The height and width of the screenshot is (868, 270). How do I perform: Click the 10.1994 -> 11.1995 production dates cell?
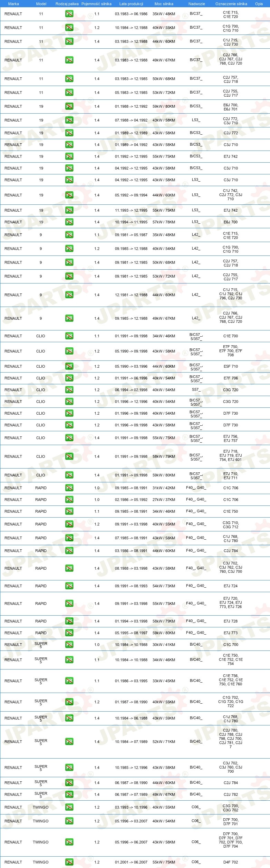[131, 222]
